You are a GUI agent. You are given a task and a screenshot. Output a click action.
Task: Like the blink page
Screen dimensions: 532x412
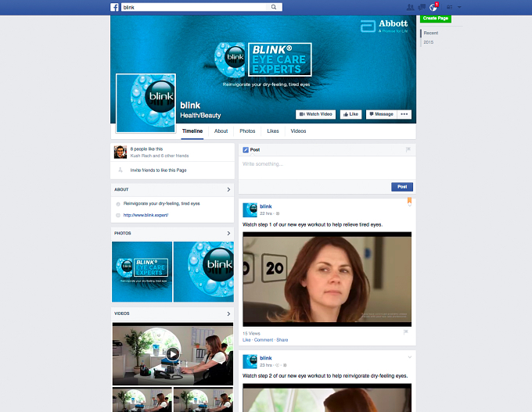pyautogui.click(x=350, y=114)
